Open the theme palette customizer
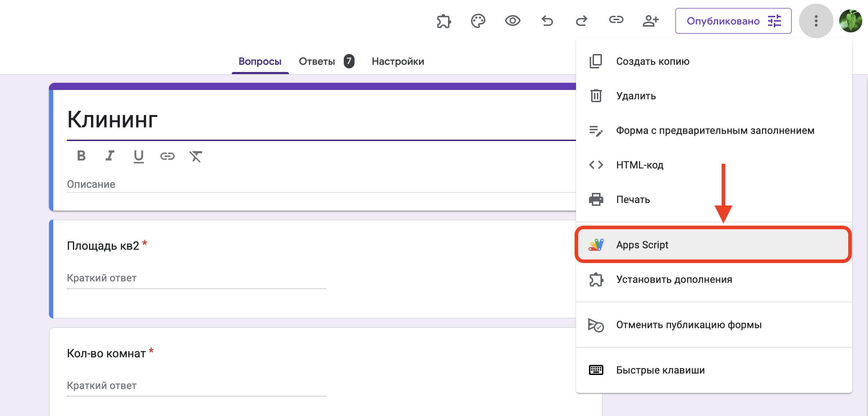Image resolution: width=868 pixels, height=416 pixels. (x=478, y=21)
